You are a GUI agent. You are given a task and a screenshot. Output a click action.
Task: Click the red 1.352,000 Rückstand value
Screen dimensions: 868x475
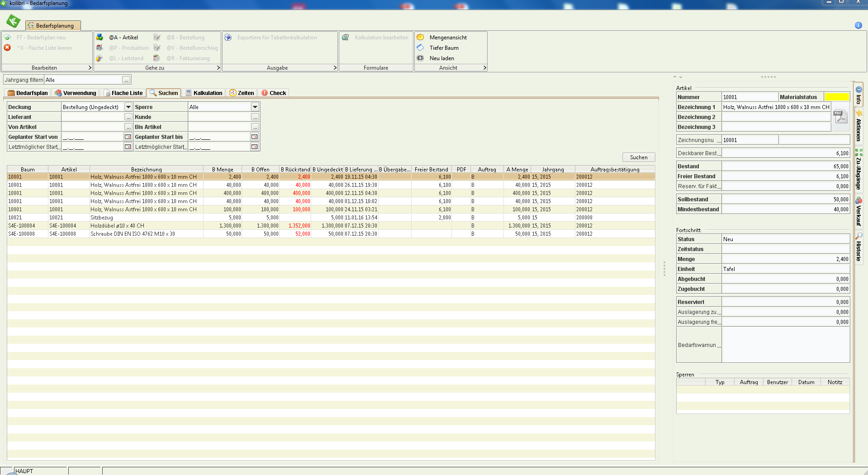click(x=299, y=226)
